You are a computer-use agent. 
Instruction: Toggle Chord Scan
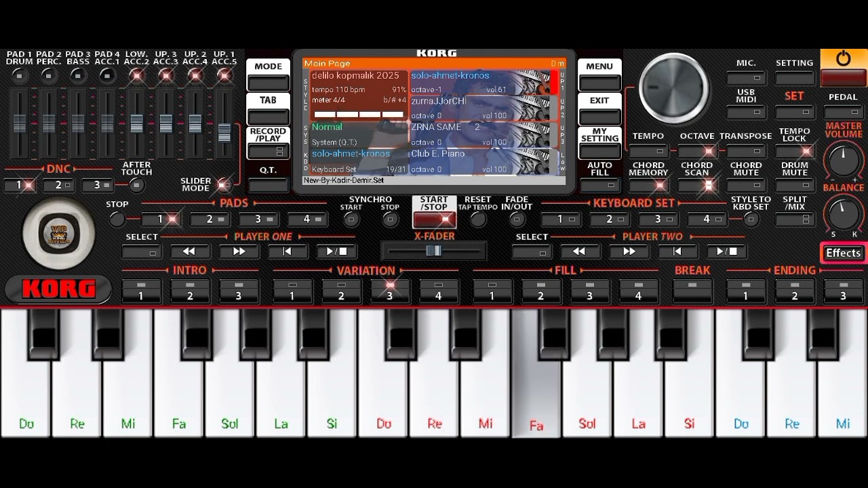point(697,185)
